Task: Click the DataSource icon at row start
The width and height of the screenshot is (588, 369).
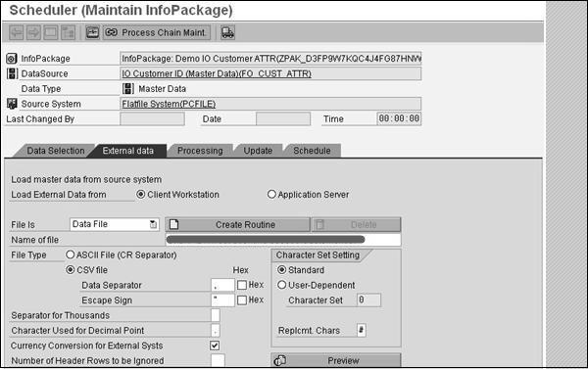Action: pyautogui.click(x=12, y=73)
